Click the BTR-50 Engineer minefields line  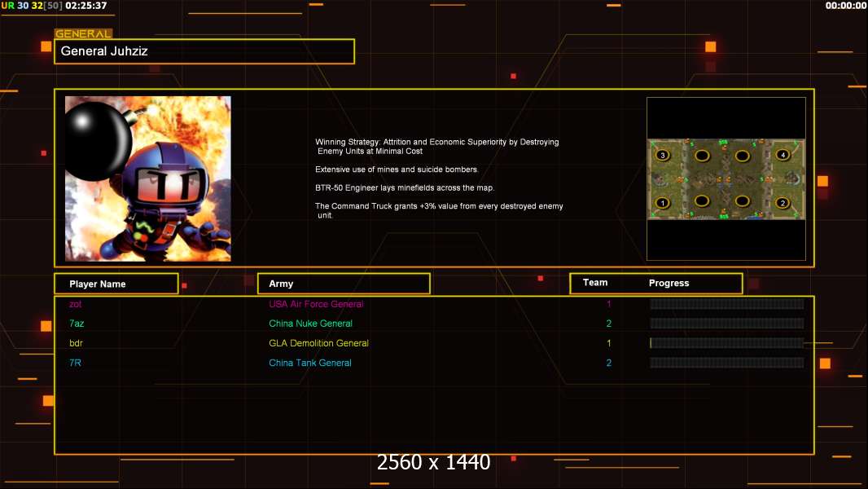(405, 187)
